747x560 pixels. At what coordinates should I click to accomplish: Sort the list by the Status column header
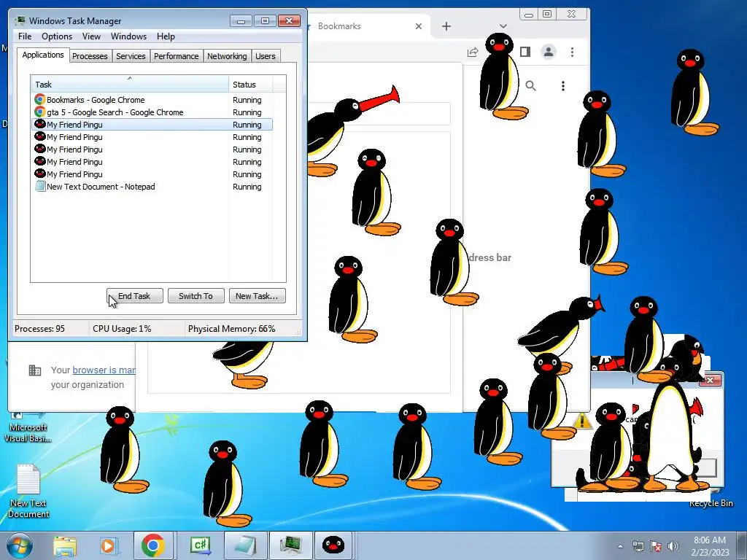click(x=251, y=85)
